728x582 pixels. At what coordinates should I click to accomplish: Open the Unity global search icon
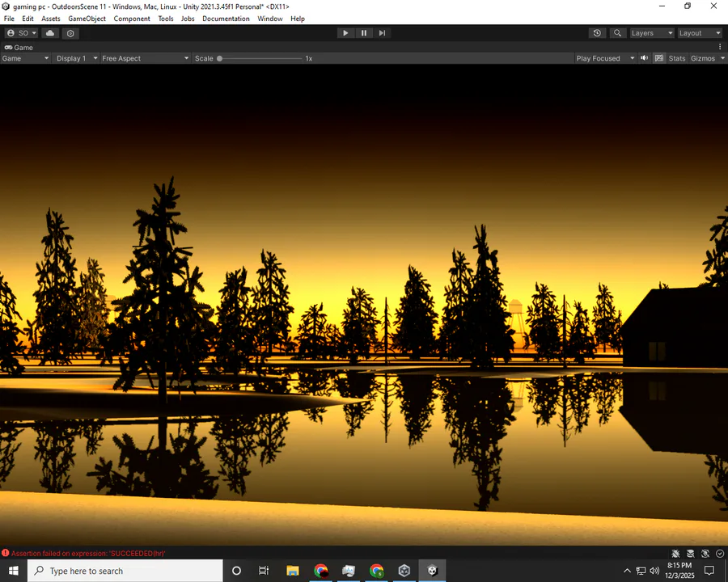[x=617, y=33]
